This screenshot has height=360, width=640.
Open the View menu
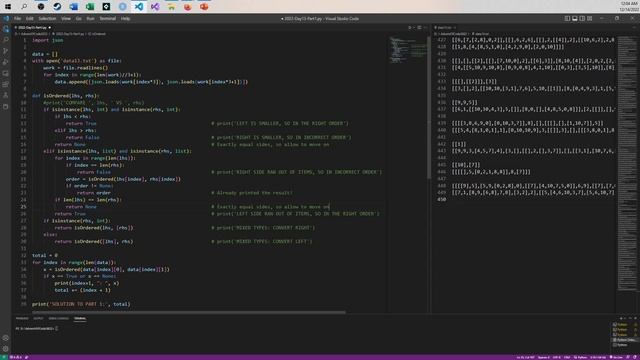pos(66,18)
